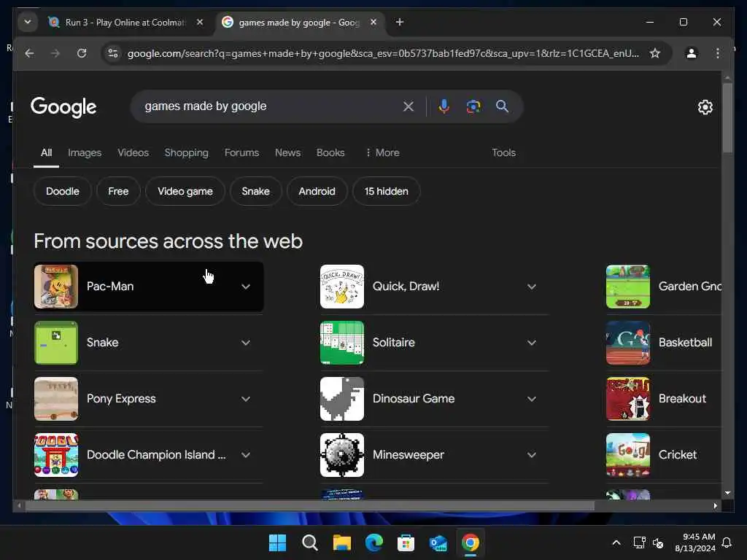
Task: Go back to the previous page
Action: (x=29, y=53)
